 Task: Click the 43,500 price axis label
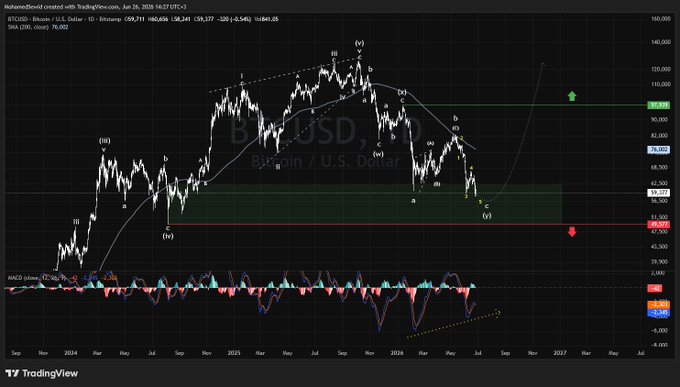pyautogui.click(x=659, y=246)
